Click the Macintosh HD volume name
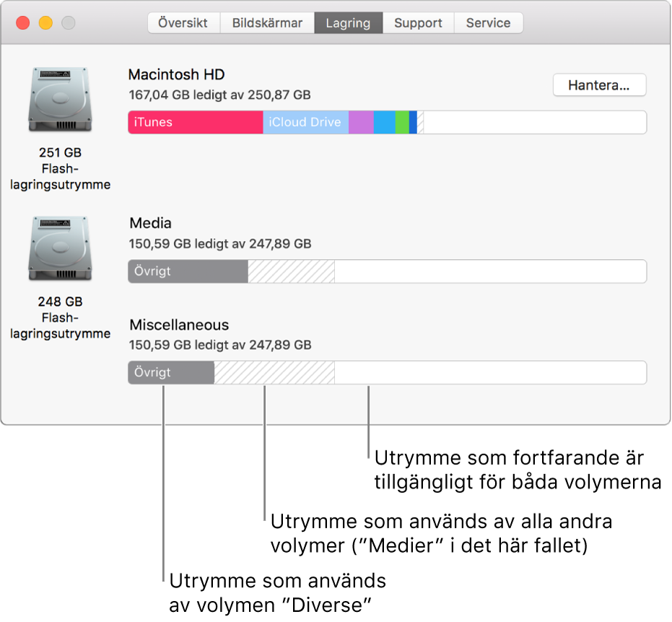This screenshot has height=622, width=672. pos(177,74)
